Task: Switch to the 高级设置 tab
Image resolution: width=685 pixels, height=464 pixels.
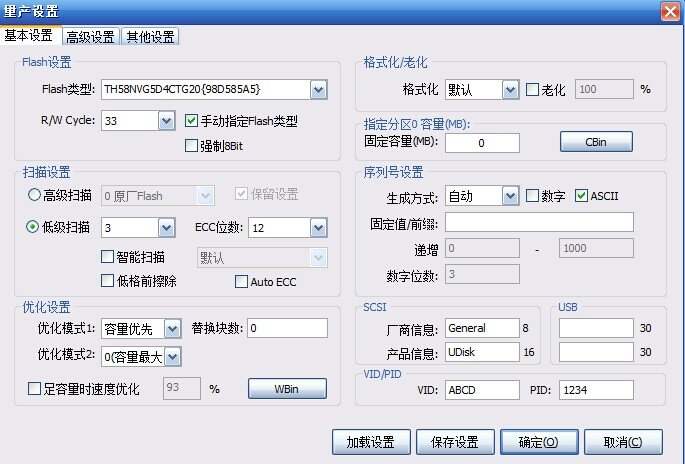Action: [89, 37]
